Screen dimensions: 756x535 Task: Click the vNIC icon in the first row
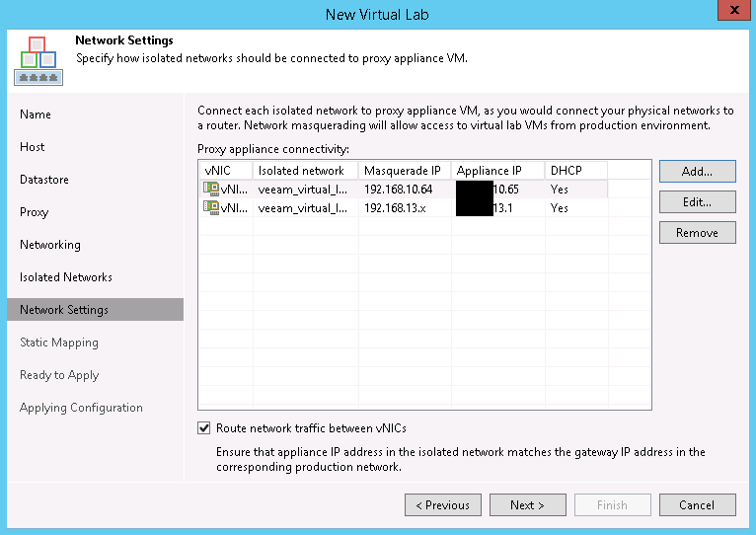(210, 189)
